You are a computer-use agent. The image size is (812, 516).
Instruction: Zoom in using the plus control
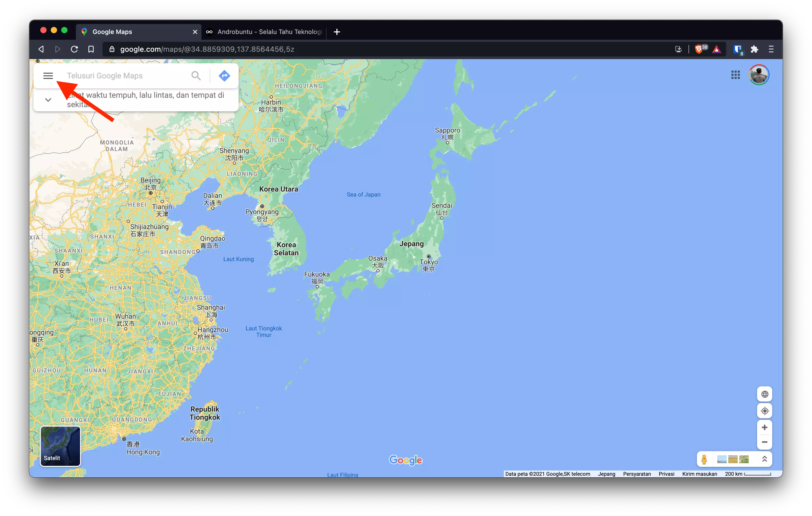coord(765,427)
